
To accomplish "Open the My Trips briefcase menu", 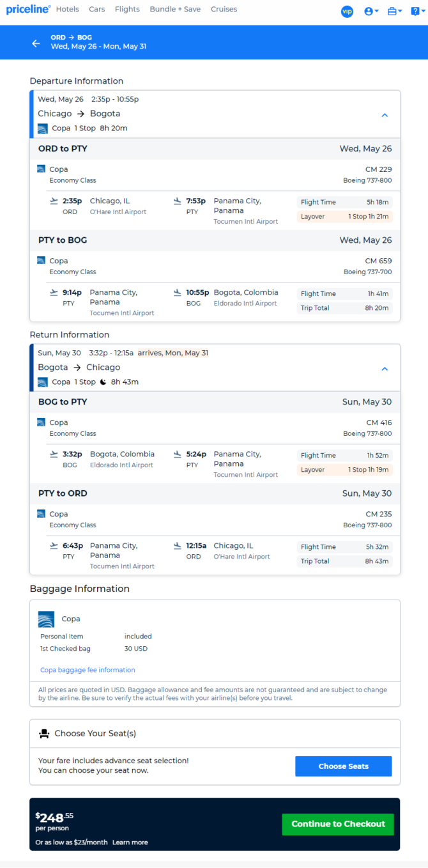I will coord(395,12).
